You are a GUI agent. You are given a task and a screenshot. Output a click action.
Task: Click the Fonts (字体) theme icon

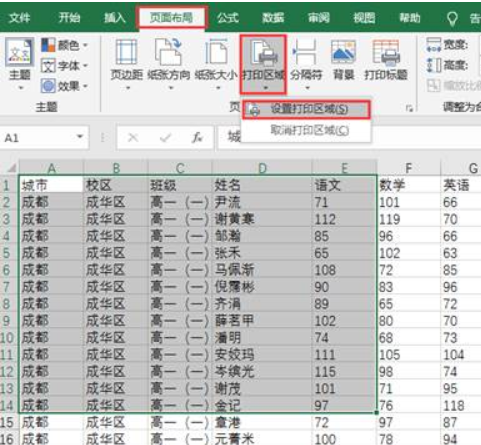coord(48,66)
